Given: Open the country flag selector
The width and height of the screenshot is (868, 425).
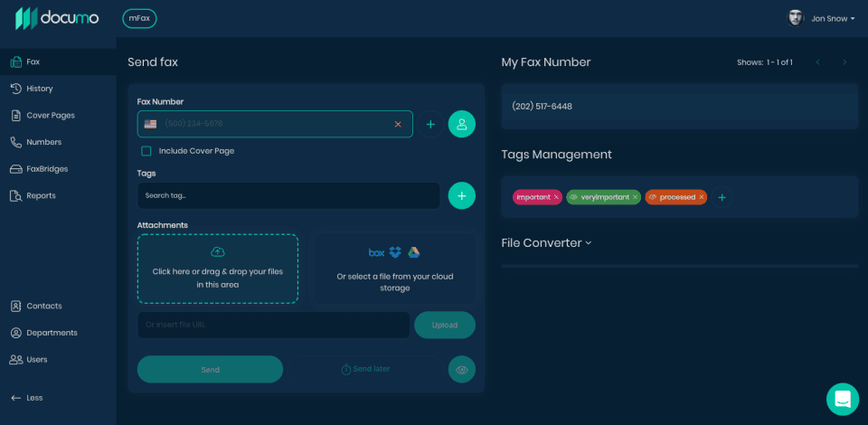Looking at the screenshot, I should point(150,124).
